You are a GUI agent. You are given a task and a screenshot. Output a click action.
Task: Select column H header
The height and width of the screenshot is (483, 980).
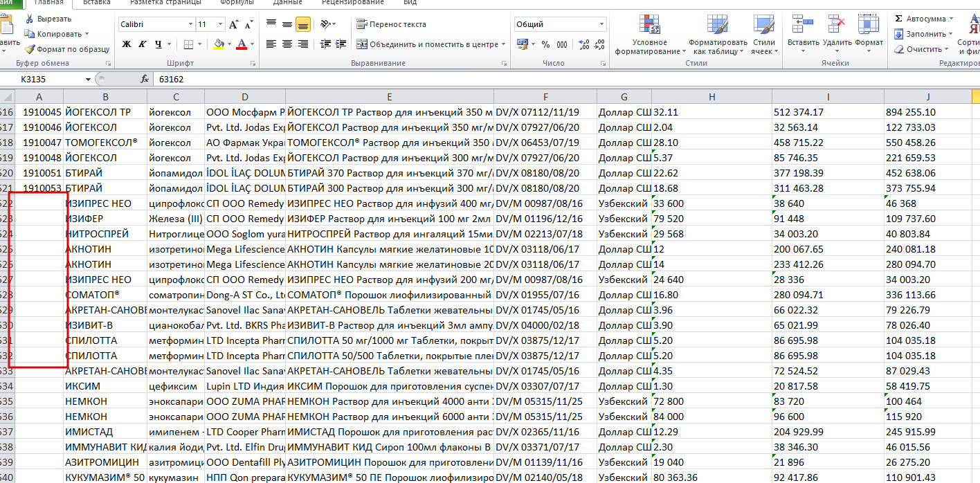click(x=711, y=97)
